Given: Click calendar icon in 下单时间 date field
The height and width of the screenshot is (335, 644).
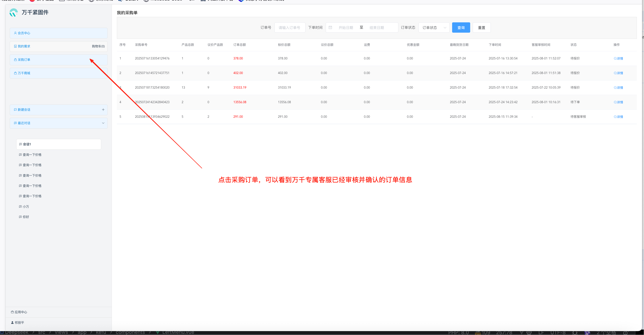Looking at the screenshot, I should point(330,28).
